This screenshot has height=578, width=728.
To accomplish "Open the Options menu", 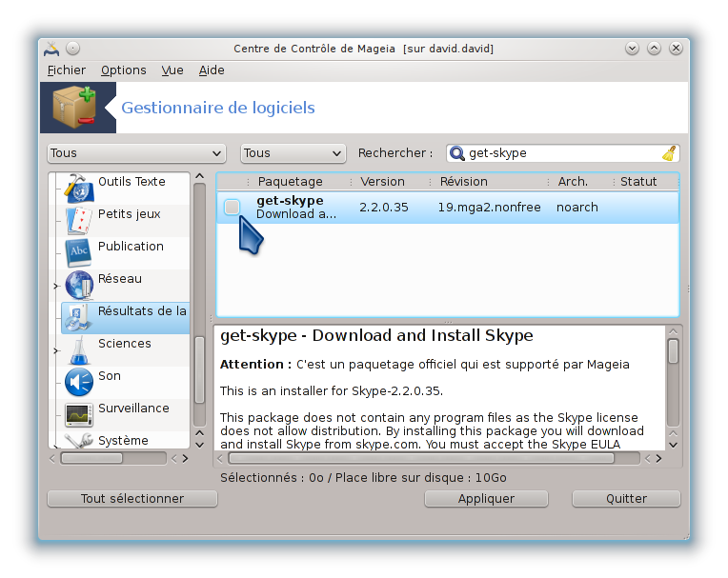I will click(x=124, y=70).
